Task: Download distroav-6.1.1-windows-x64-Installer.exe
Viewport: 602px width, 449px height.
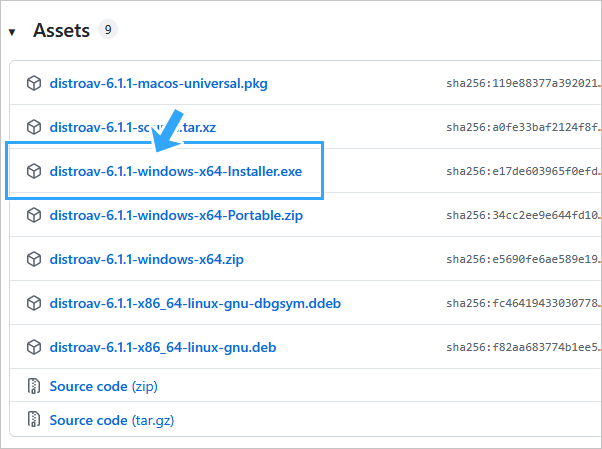Action: (175, 172)
